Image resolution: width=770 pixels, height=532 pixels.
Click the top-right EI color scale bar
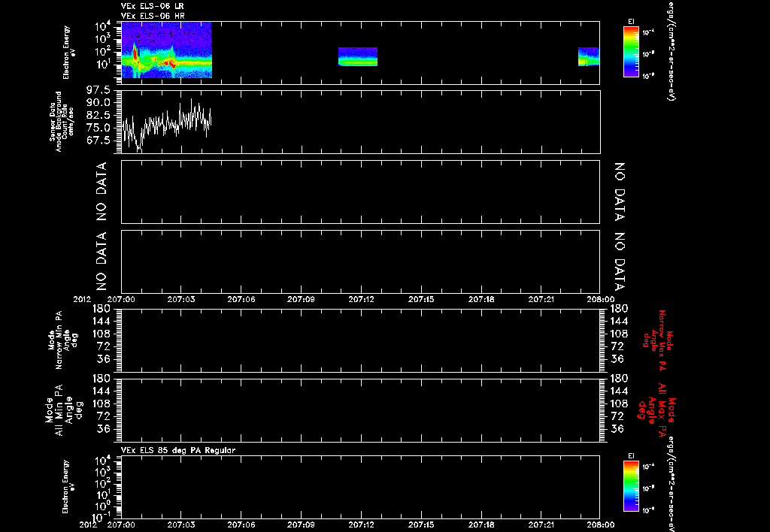631,52
